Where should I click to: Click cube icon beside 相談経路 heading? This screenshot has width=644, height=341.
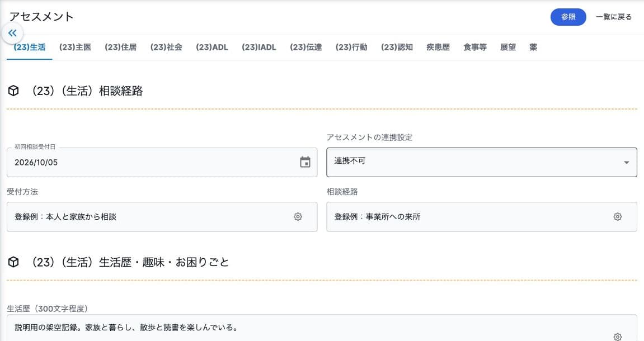(13, 91)
